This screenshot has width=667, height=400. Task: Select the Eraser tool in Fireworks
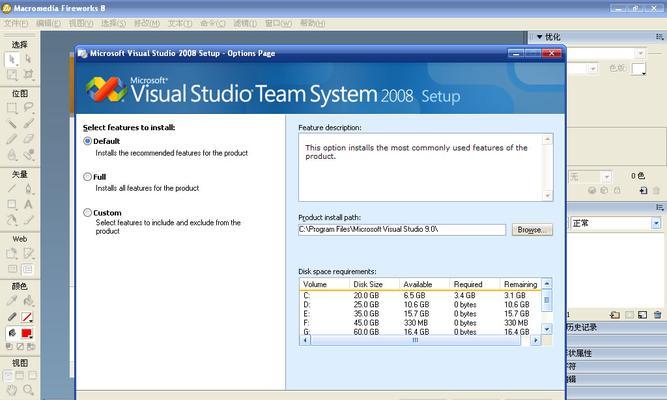point(28,139)
